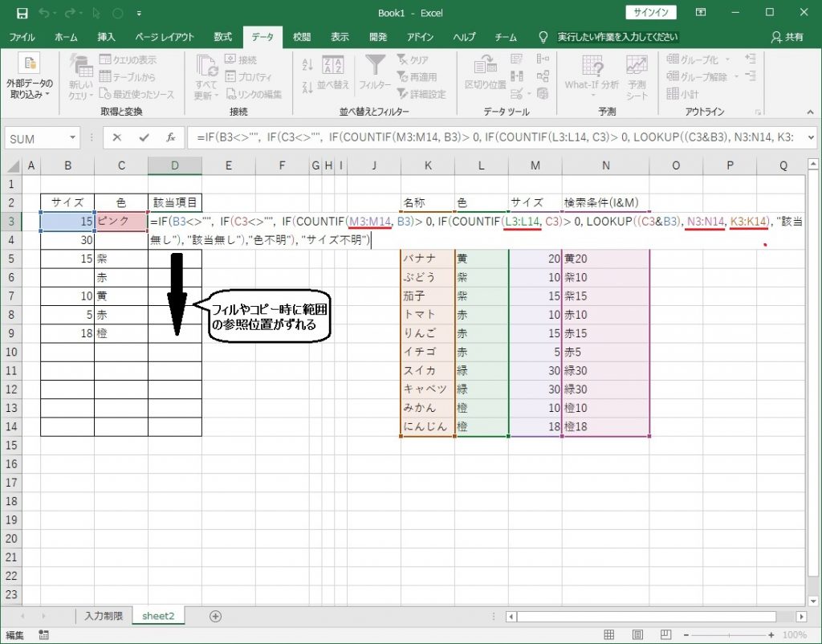Viewport: 822px width, 644px height.
Task: Click the Save icon in the title bar
Action: pos(22,13)
